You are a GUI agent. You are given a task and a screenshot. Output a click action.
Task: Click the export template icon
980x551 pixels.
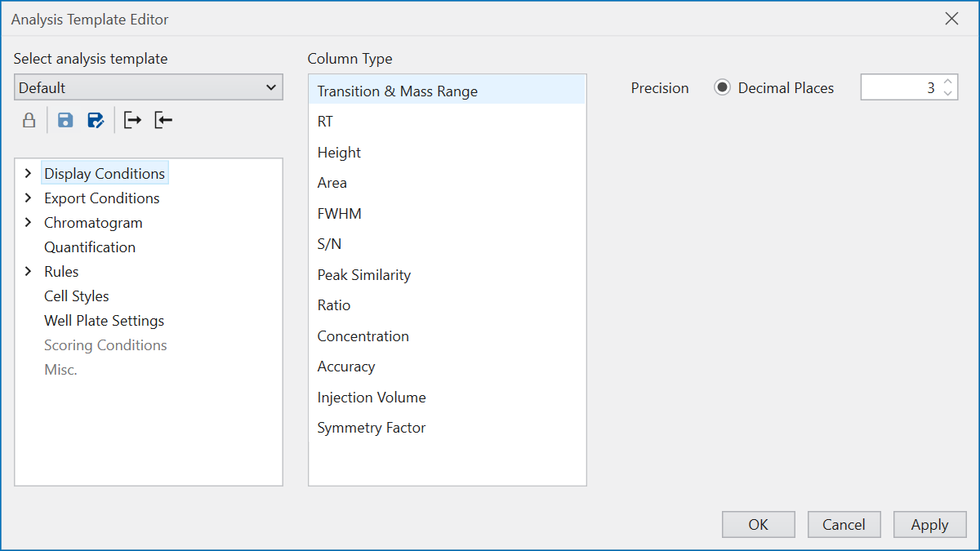point(132,121)
